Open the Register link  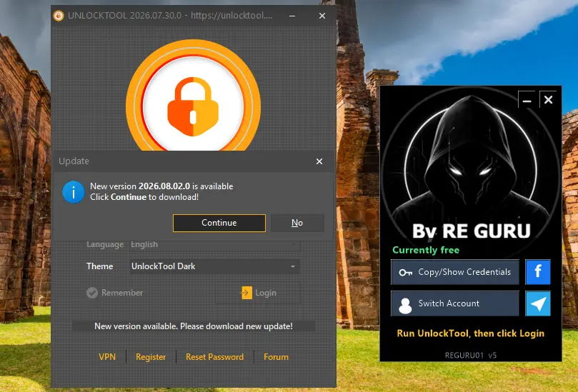pyautogui.click(x=151, y=357)
